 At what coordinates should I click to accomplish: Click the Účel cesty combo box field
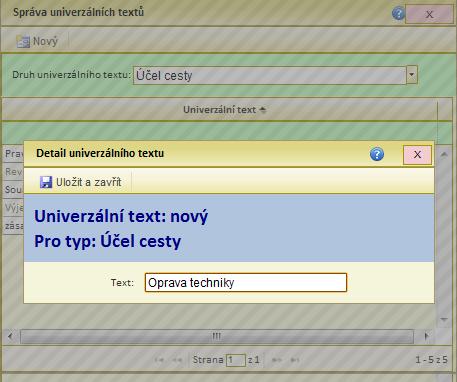[269, 75]
